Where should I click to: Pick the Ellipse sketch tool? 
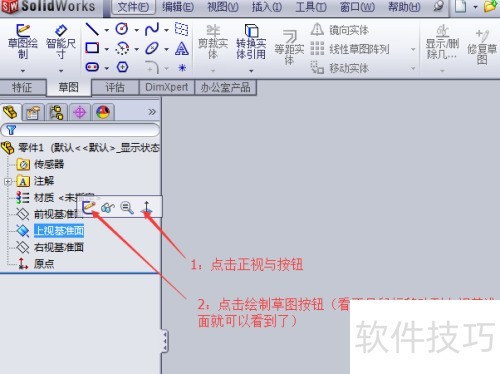[x=152, y=49]
